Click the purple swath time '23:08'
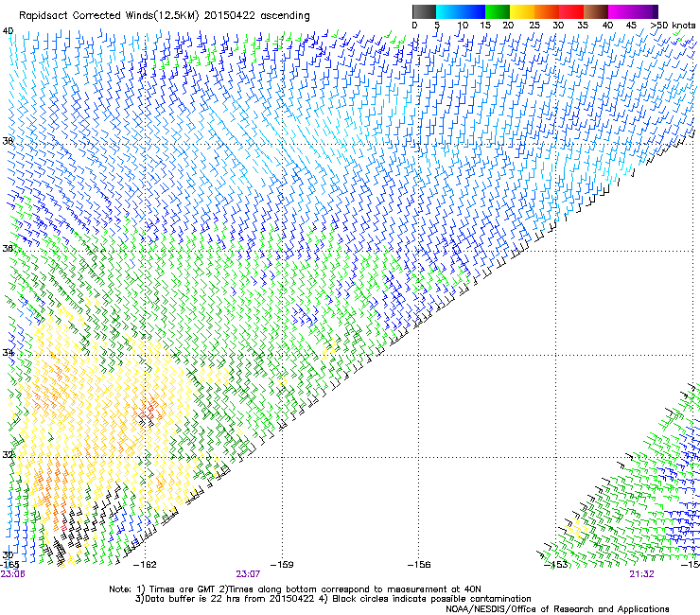This screenshot has height=615, width=700. [12, 574]
